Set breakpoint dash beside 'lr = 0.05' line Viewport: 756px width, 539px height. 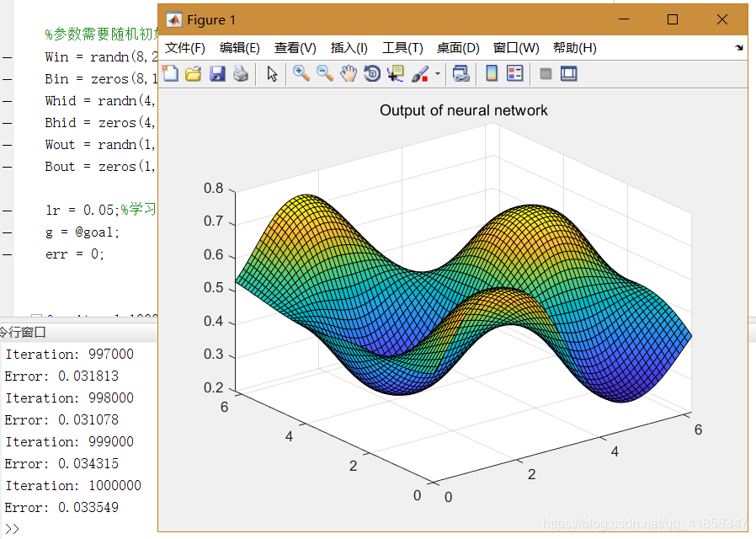(x=8, y=211)
